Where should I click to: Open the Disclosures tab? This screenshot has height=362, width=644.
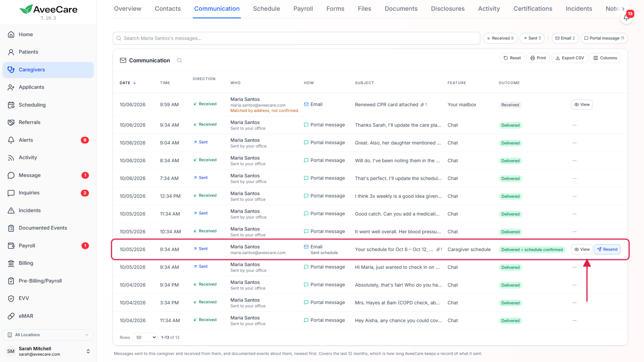(448, 9)
